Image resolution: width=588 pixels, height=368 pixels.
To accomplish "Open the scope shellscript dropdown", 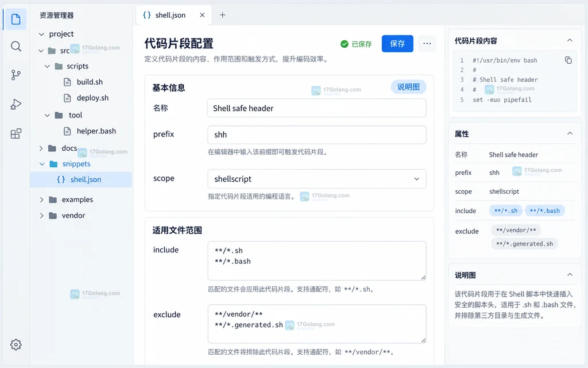I will (x=316, y=179).
